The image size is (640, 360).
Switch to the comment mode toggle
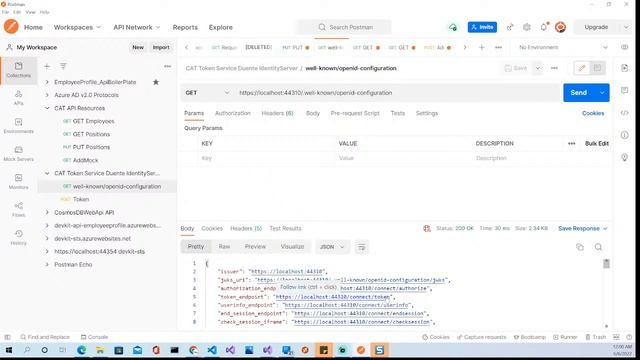[597, 68]
